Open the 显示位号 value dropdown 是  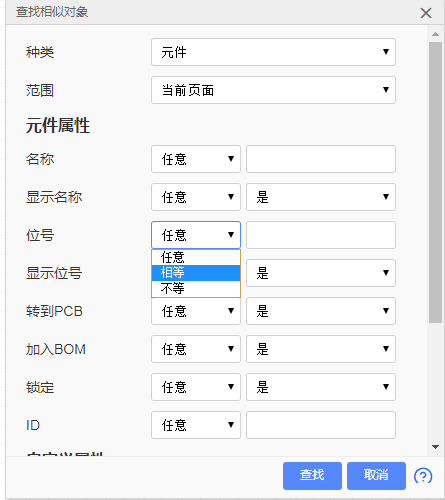pos(321,273)
